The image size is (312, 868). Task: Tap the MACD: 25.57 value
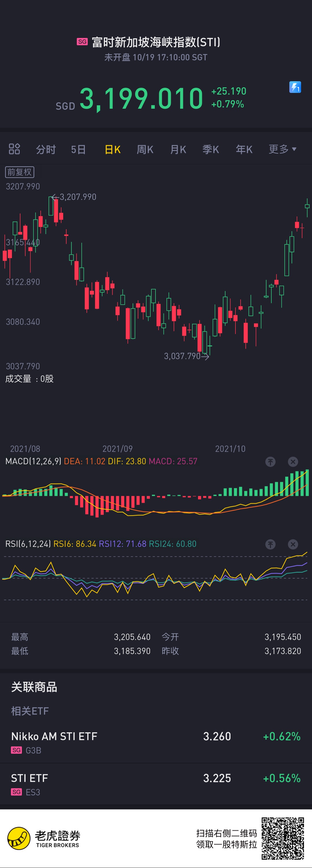click(173, 461)
